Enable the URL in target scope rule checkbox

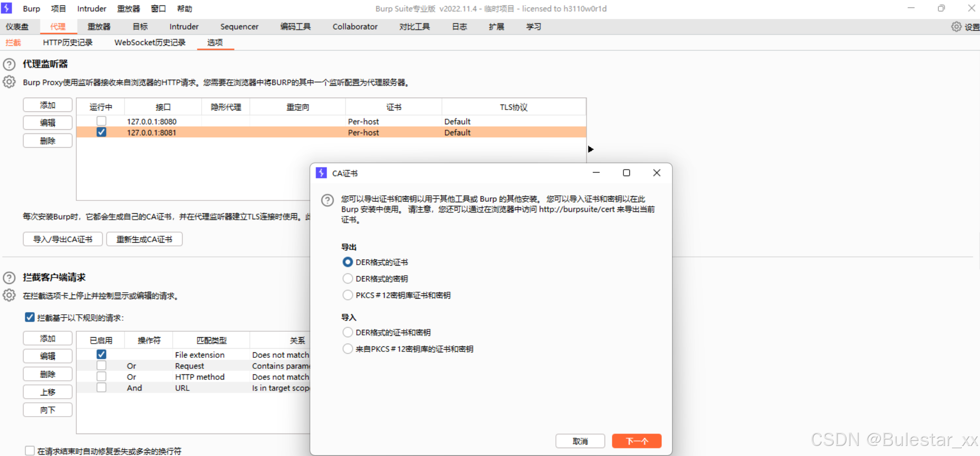tap(101, 388)
